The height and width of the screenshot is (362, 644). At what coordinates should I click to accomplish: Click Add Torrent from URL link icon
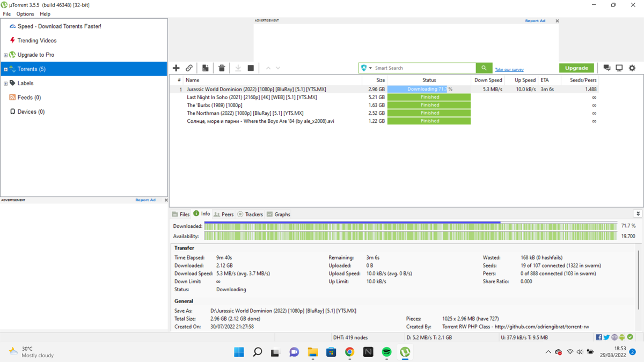pos(189,68)
